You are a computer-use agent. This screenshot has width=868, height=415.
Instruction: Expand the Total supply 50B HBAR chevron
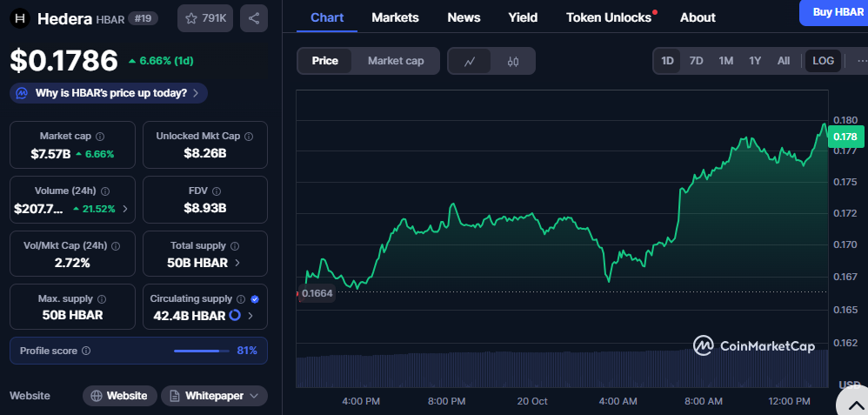coord(238,263)
